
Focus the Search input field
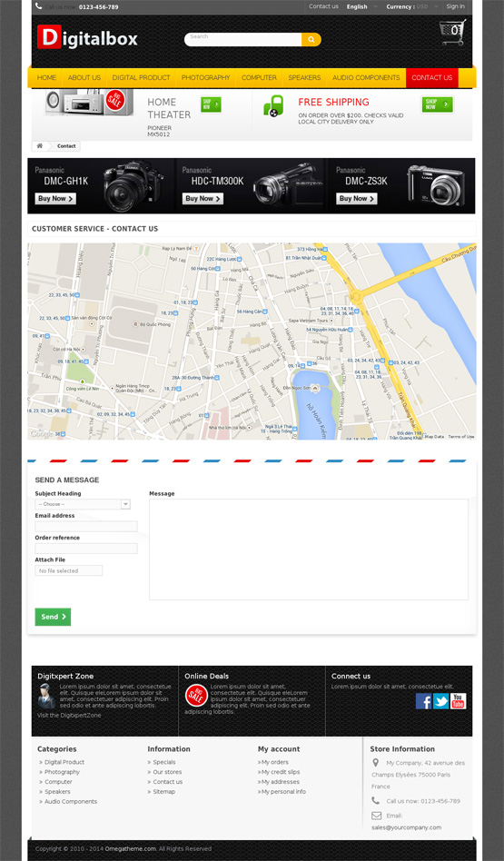tap(243, 40)
